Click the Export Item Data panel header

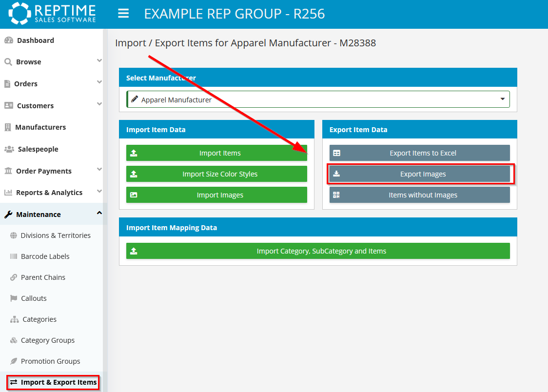tap(420, 130)
